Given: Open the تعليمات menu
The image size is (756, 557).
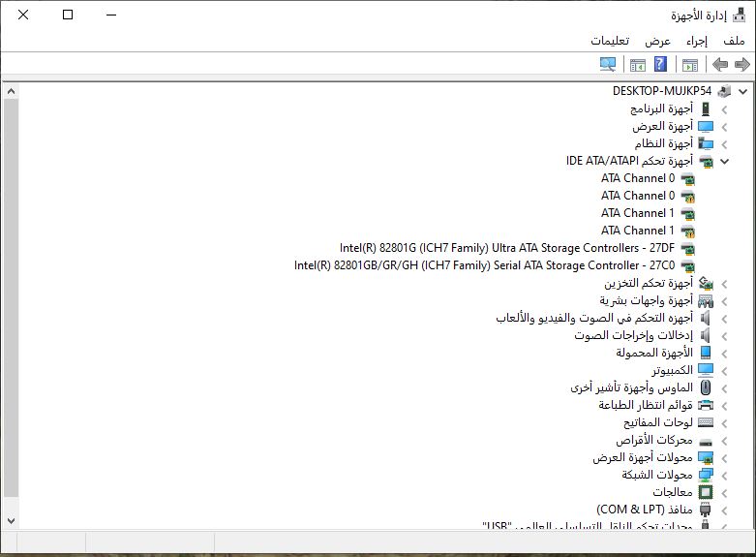Looking at the screenshot, I should (610, 41).
